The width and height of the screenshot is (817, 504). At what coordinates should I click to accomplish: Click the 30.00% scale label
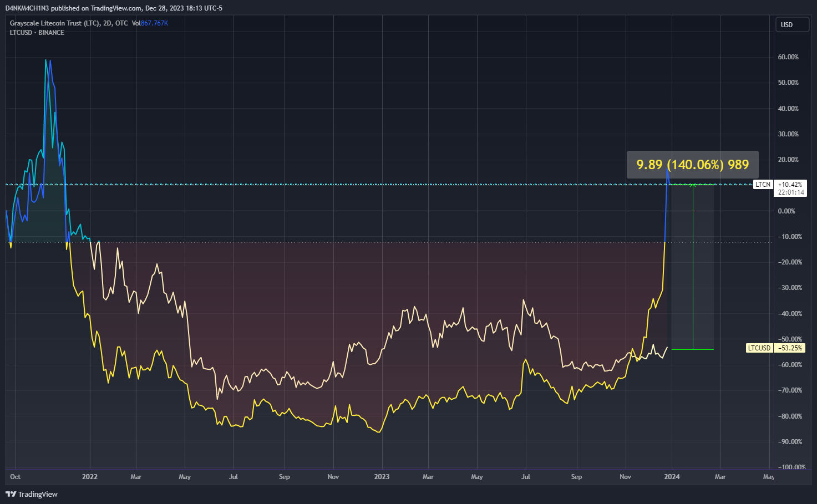[788, 134]
